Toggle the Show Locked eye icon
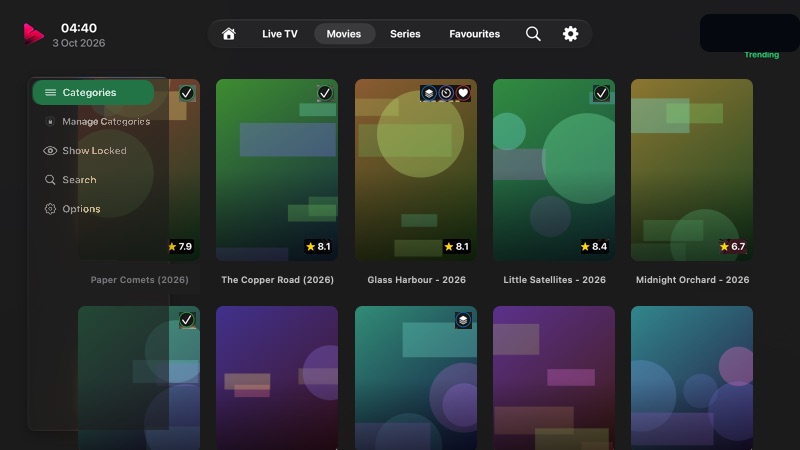 (x=50, y=151)
